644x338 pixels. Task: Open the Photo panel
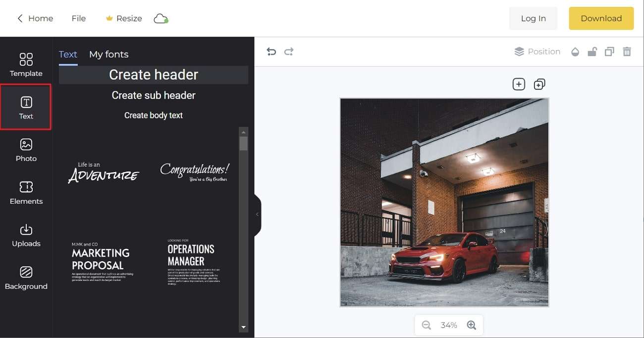pos(26,150)
